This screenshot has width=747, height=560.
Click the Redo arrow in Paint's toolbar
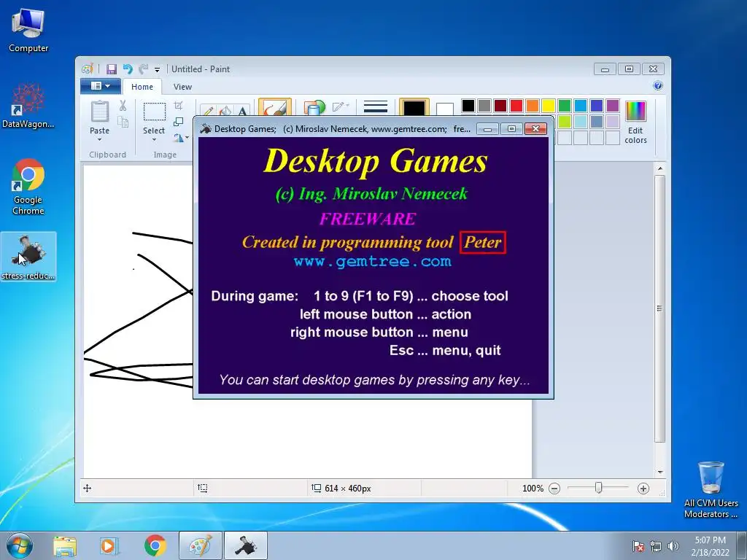(143, 69)
